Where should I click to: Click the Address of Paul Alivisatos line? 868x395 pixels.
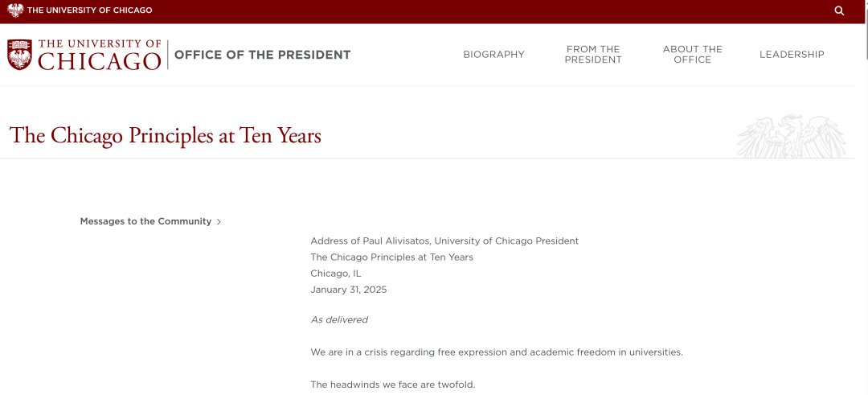click(444, 241)
